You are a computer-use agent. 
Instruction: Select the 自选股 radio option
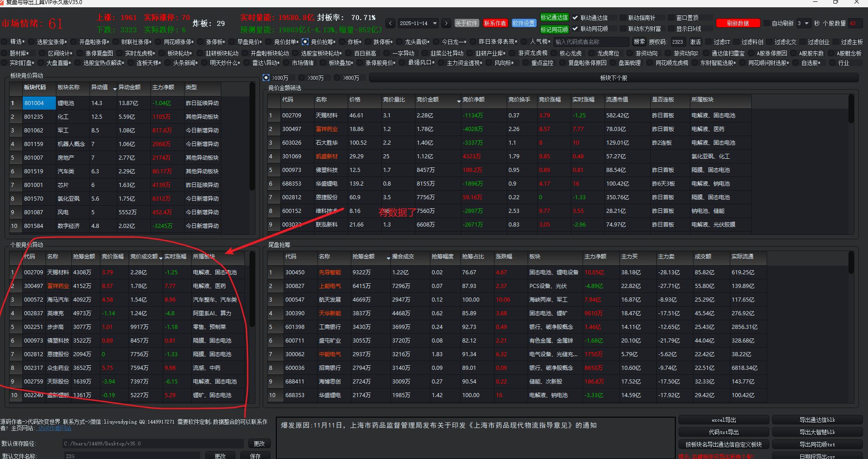click(796, 63)
